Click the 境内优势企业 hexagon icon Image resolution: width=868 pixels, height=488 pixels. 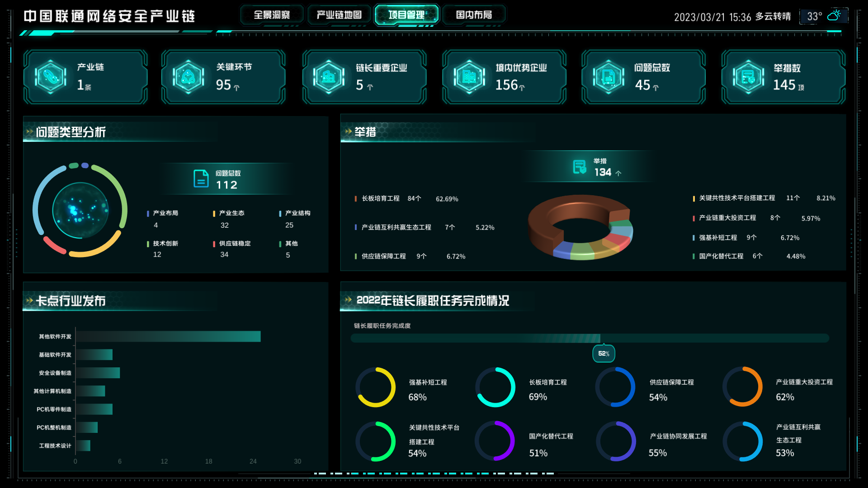click(469, 77)
